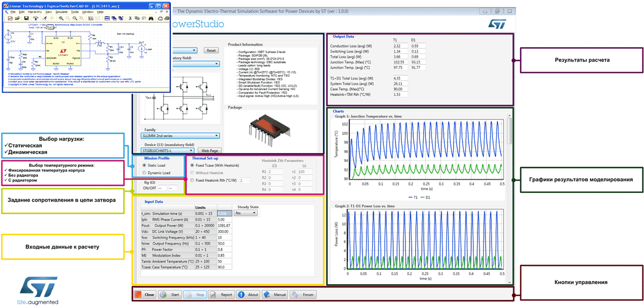644x306 pixels.
Task: Click the Reset button
Action: coord(211,50)
